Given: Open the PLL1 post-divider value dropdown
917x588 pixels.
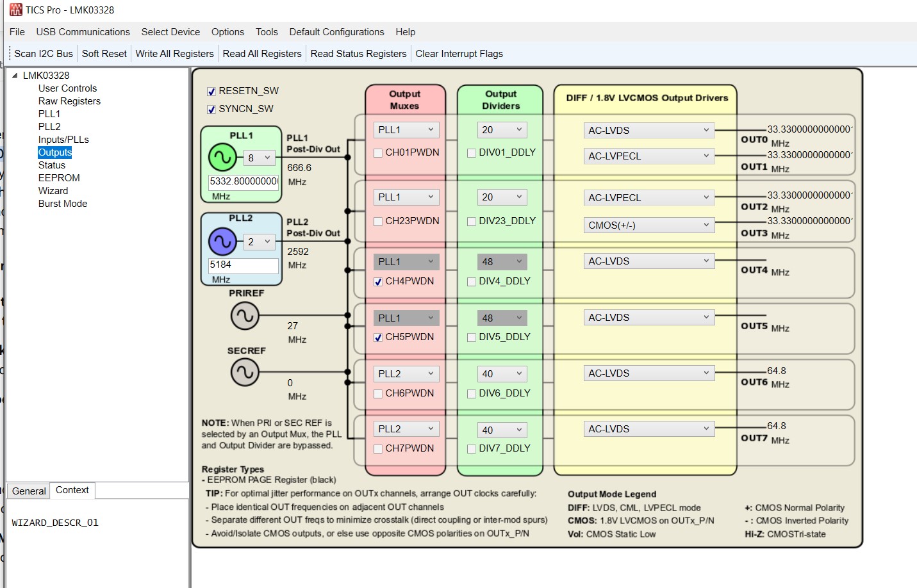Looking at the screenshot, I should 259,157.
